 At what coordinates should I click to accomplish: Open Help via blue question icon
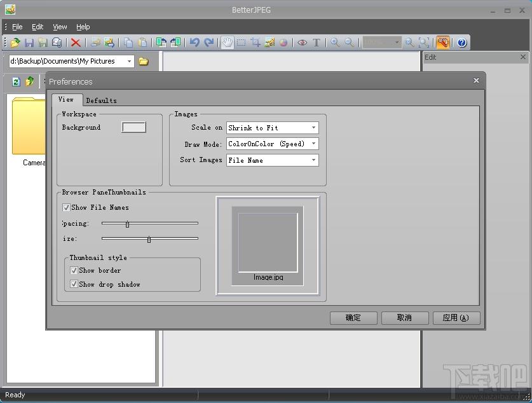[x=462, y=43]
